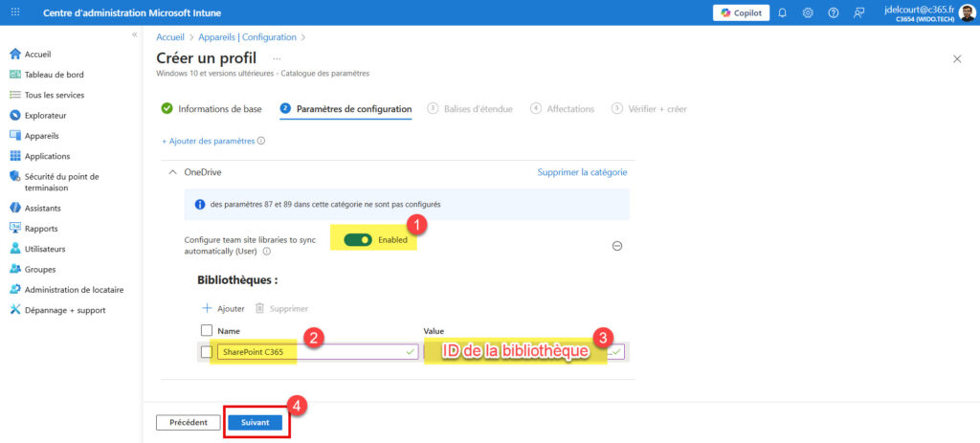Open the settings gear icon

[808, 12]
